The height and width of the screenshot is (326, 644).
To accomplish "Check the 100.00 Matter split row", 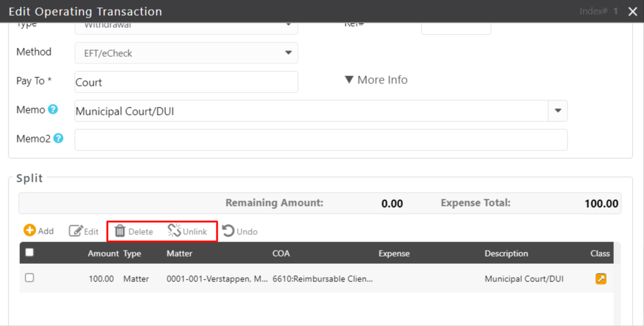I will (30, 278).
